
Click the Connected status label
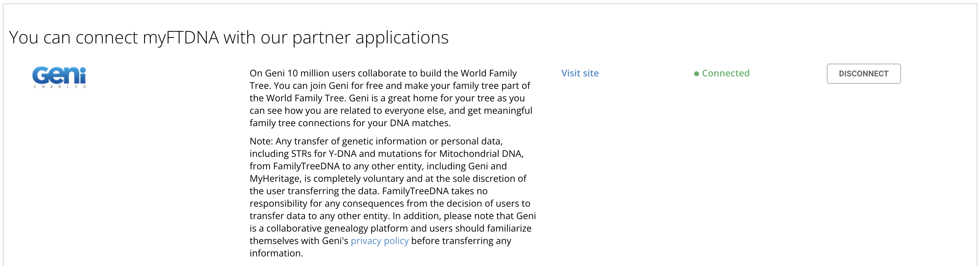click(x=726, y=73)
